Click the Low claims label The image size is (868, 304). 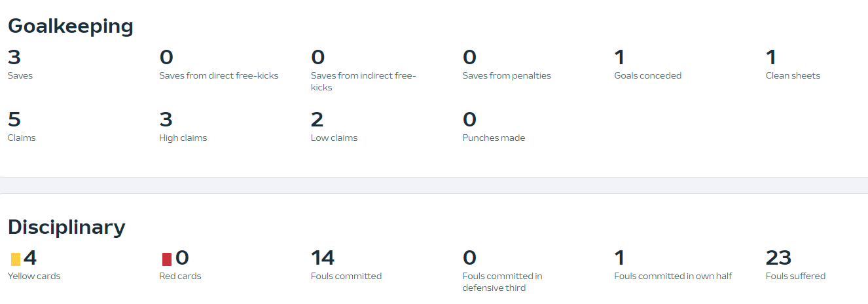(x=334, y=138)
